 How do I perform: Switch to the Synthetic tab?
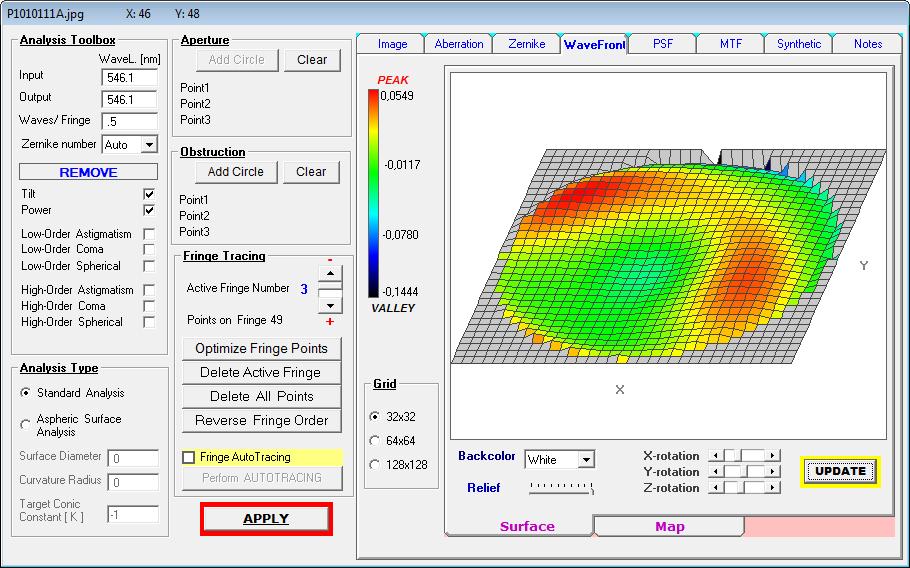(799, 44)
